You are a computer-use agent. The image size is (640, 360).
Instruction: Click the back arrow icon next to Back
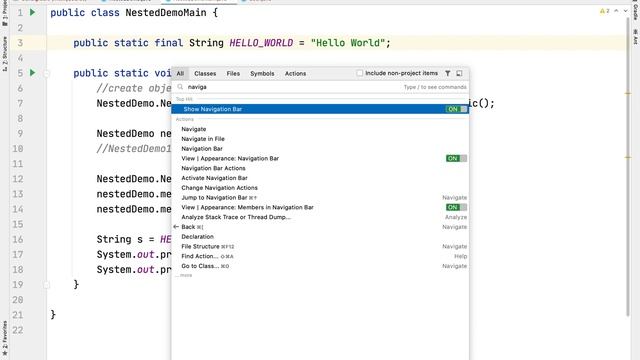176,227
